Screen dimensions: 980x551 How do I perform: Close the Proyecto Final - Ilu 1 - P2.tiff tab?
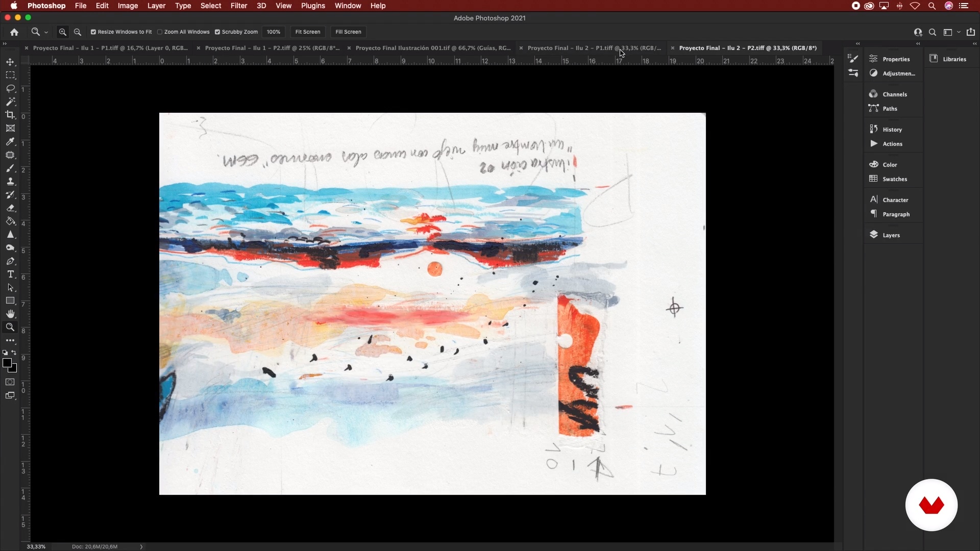click(199, 48)
